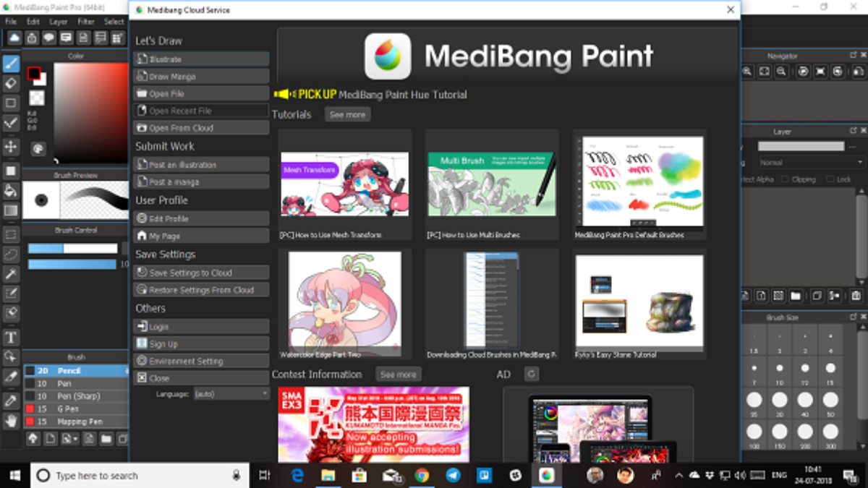Toggle the Lock checkbox in the Layer panel
Screen dimensions: 868x488
(x=829, y=179)
